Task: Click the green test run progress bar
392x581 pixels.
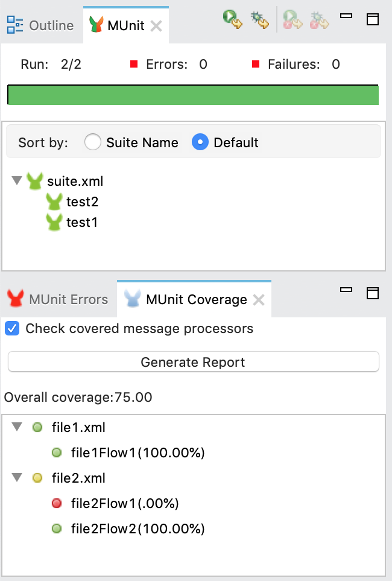Action: click(x=192, y=95)
